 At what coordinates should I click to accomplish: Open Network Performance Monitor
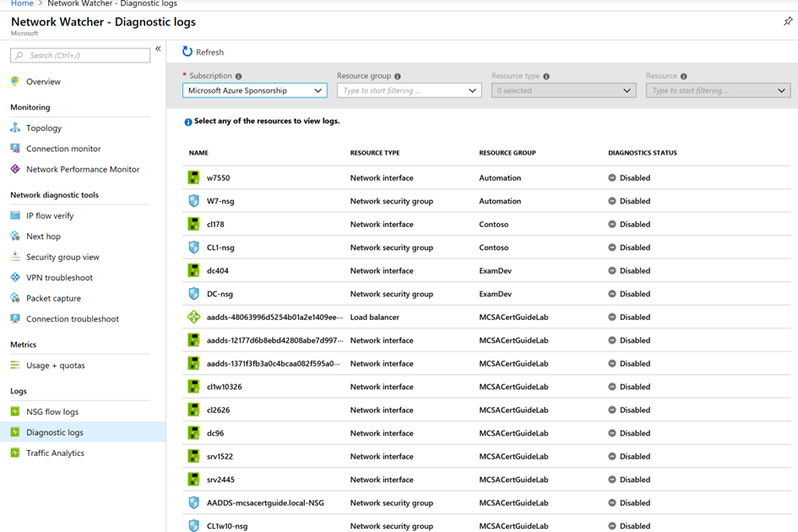click(83, 169)
